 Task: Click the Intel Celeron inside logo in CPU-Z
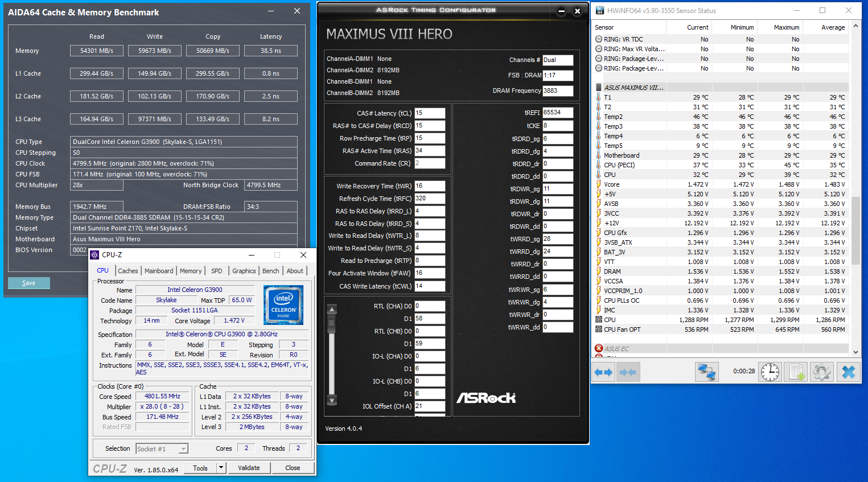[283, 305]
